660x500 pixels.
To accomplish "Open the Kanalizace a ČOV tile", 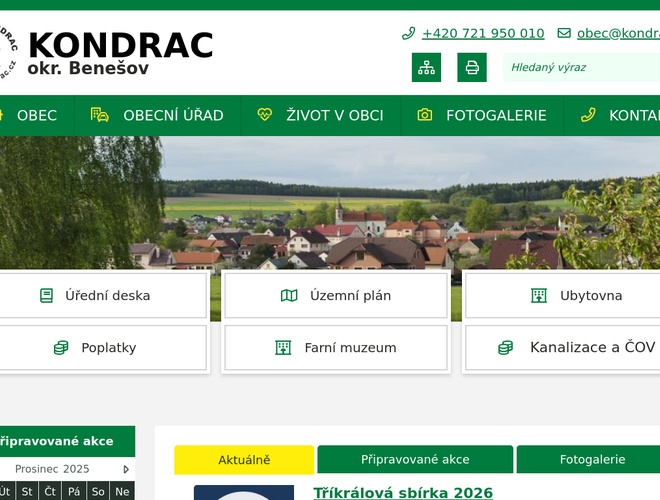I will tap(577, 348).
